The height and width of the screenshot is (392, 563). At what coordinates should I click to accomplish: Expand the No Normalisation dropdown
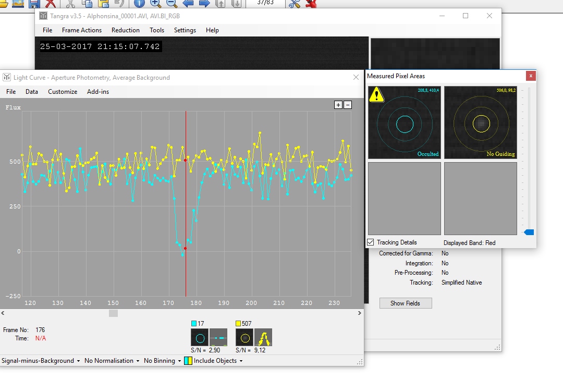112,361
